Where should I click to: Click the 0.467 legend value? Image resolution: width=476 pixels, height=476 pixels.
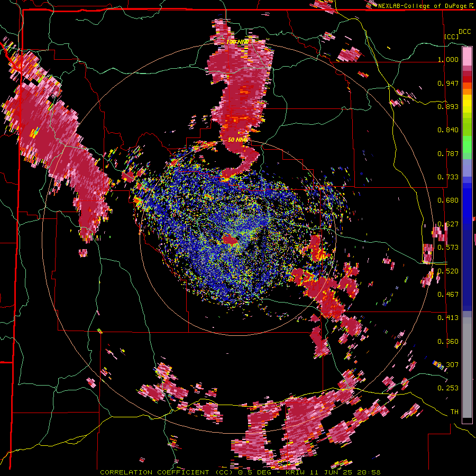[448, 294]
